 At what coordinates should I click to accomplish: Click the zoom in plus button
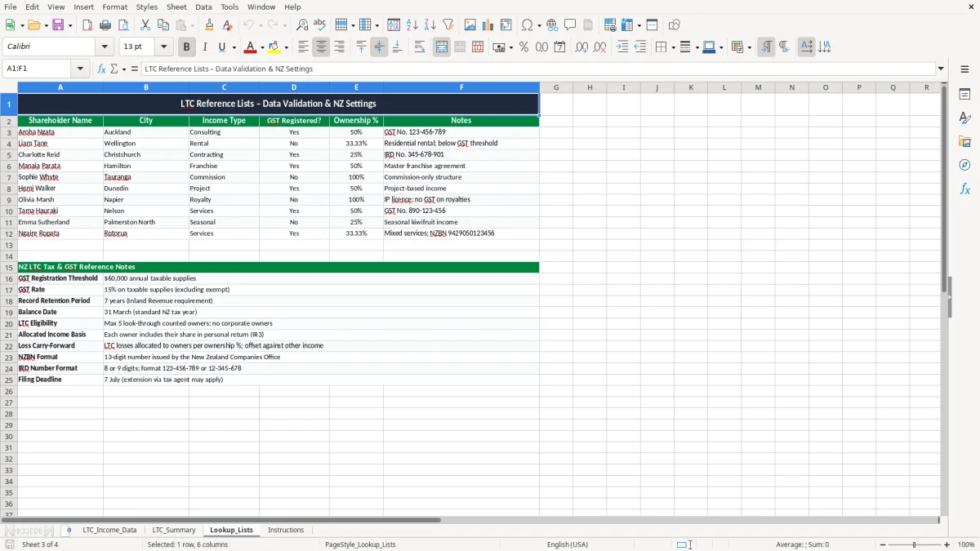coord(947,544)
